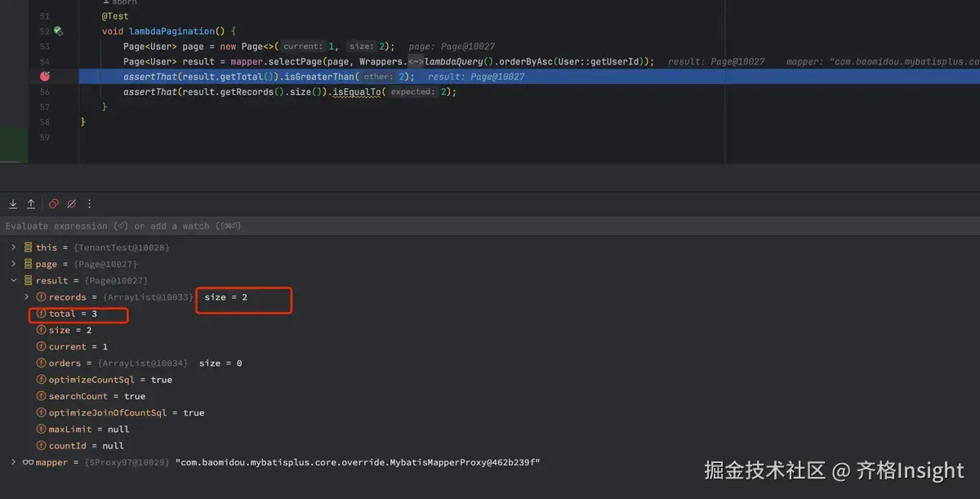The width and height of the screenshot is (980, 499).
Task: Click the object icon of variable 'result'
Action: tap(29, 280)
